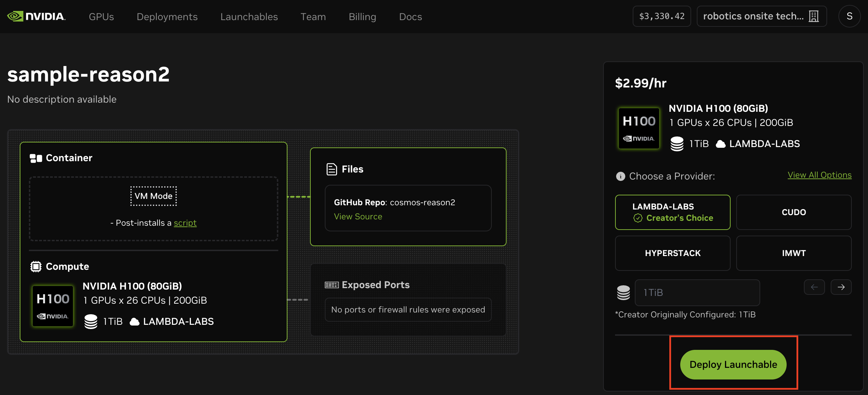Pick the IMWT provider option
868x395 pixels.
point(793,253)
